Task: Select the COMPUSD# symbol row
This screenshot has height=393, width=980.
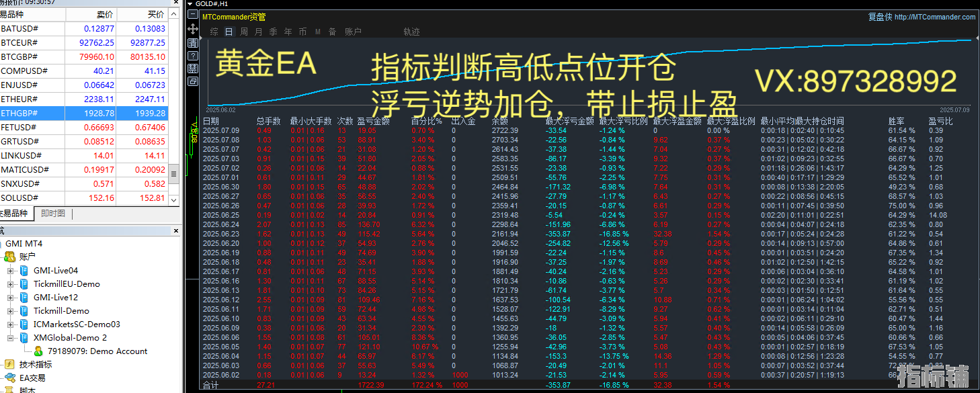Action: point(84,71)
